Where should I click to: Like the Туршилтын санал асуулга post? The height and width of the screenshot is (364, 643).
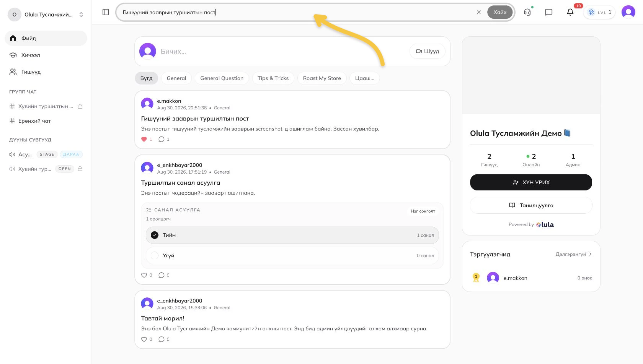[x=144, y=275]
